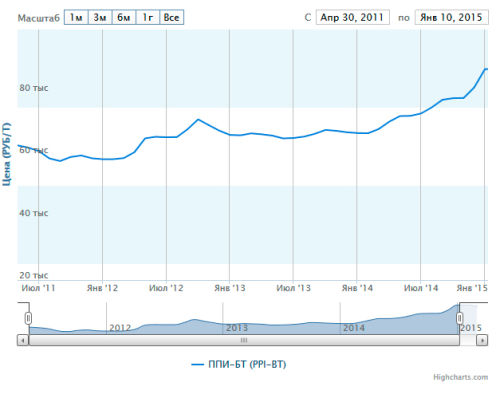
Task: Click 2013 in the navigator
Action: 237,328
